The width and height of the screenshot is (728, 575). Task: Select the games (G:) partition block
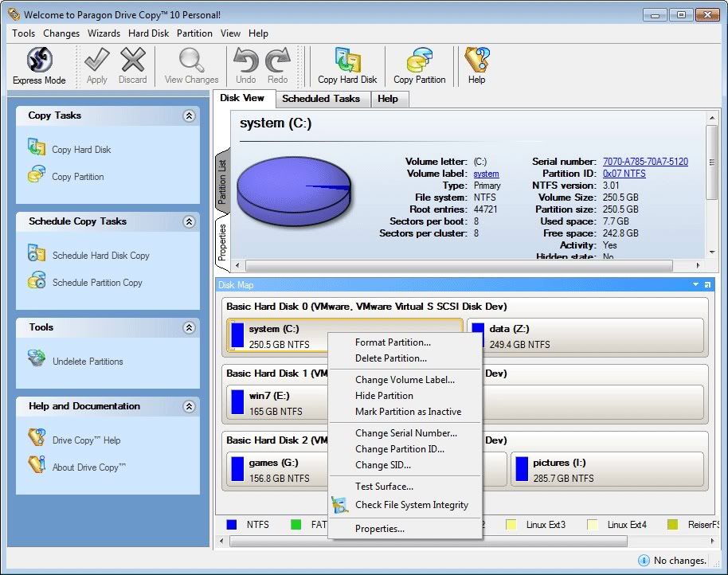click(278, 470)
